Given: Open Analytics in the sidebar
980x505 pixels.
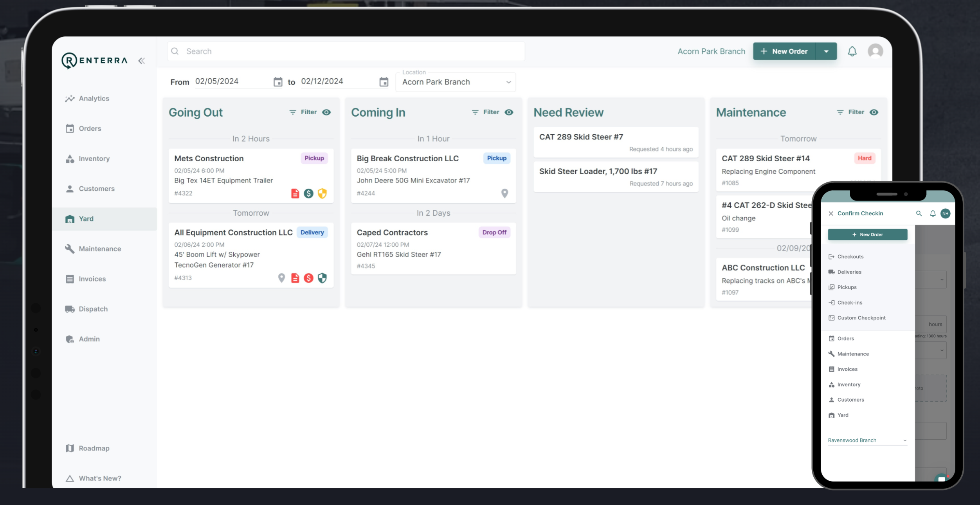Looking at the screenshot, I should pos(104,99).
